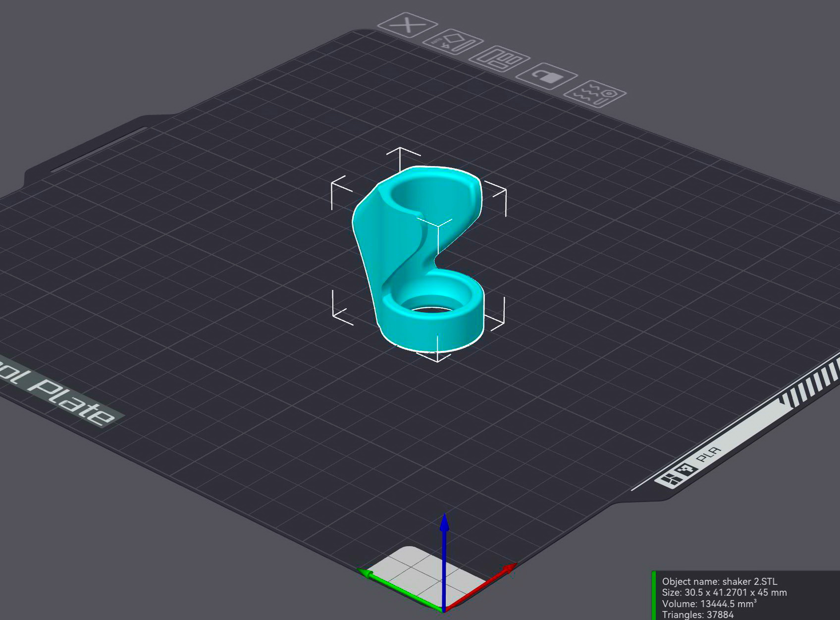Screen dimensions: 840x620
Task: Click the Volume 13444.5 mm³ line
Action: pos(709,604)
